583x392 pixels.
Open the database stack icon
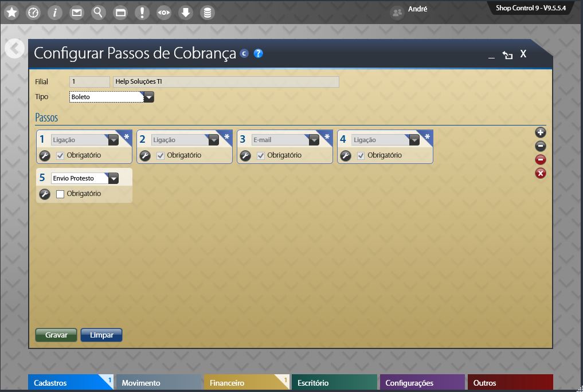point(208,13)
